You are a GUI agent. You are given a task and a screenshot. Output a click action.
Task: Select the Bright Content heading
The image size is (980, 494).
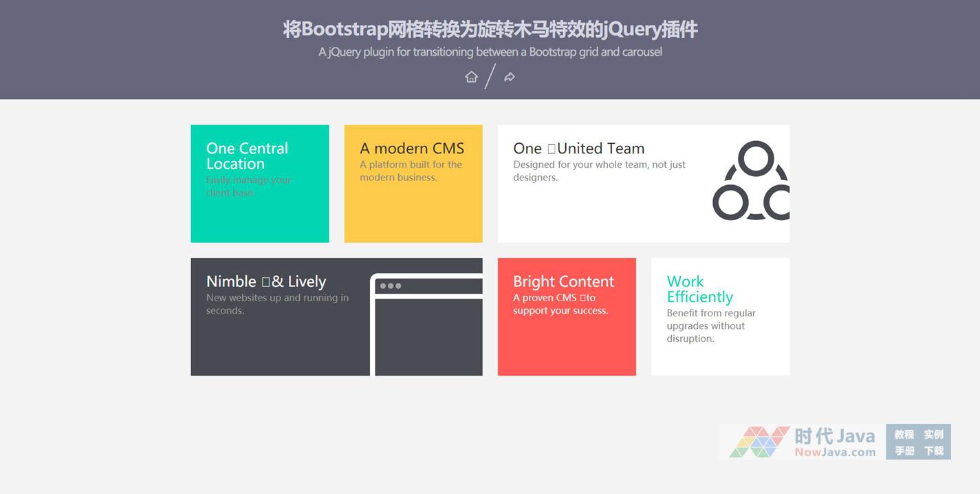pyautogui.click(x=563, y=281)
